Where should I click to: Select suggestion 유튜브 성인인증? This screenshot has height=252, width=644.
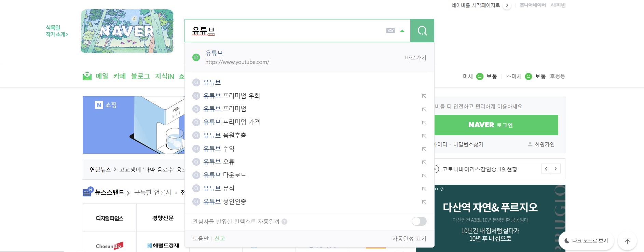click(225, 201)
